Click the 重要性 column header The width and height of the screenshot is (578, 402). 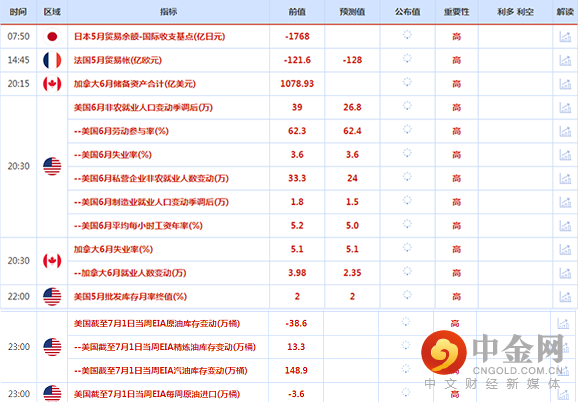pos(456,12)
